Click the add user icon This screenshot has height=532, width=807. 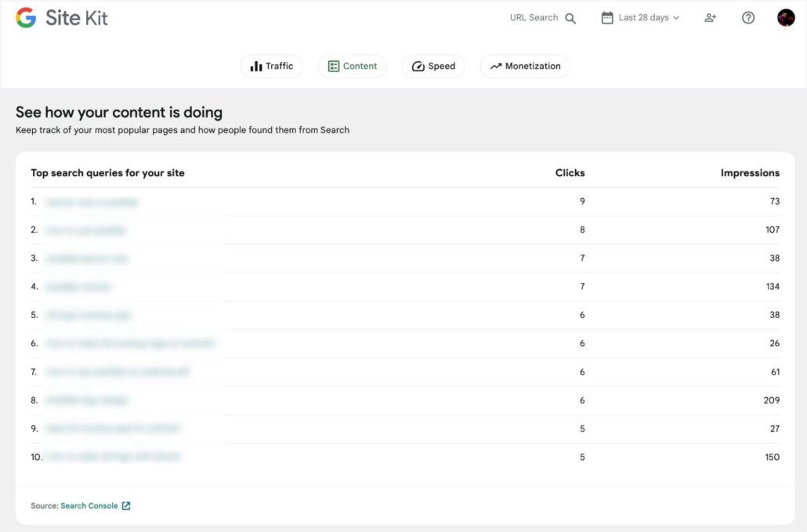[x=710, y=18]
